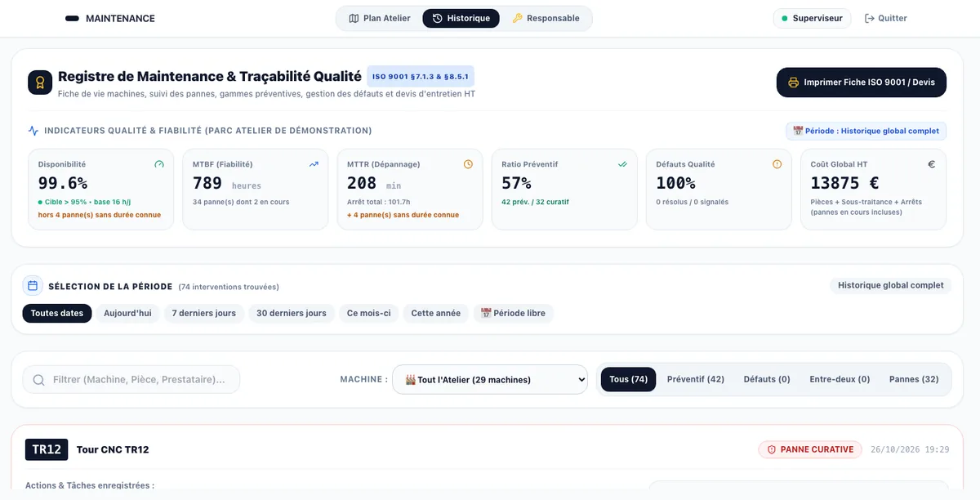Click the double-check icon in Ratio Préventif card

pyautogui.click(x=622, y=164)
